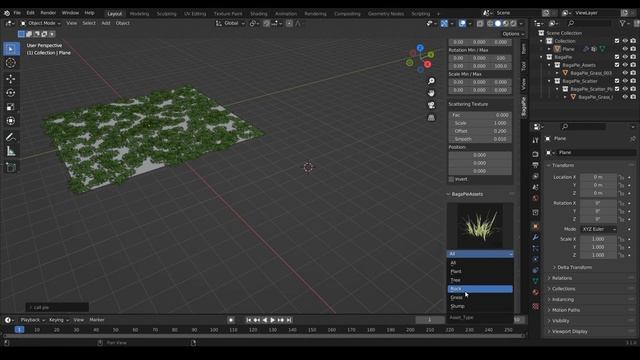Disable render camera for Collection row
This screenshot has height=360, width=640.
pos(633,41)
